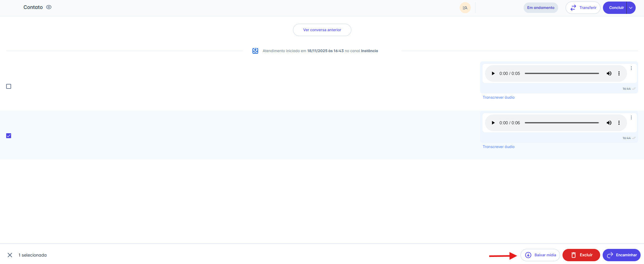Open the search in conversation icon
Screen dimensions: 644x264
[465, 8]
